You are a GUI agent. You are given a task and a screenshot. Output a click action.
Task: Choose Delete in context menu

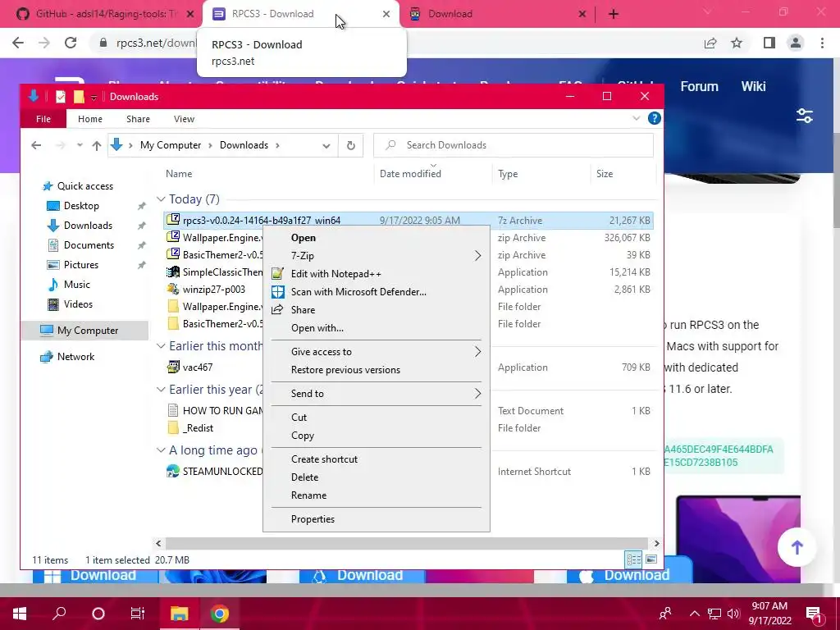click(376, 477)
